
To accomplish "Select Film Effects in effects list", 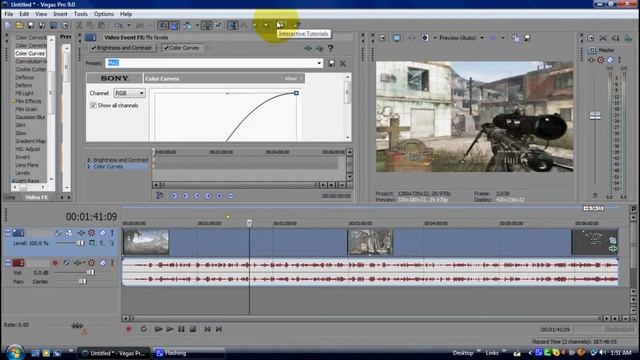I will coord(28,101).
